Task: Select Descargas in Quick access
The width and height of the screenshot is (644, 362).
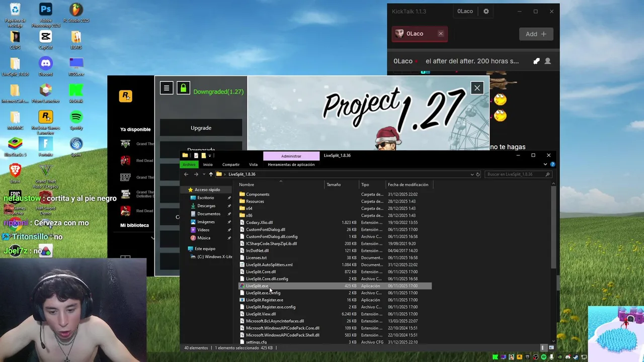Action: click(206, 206)
